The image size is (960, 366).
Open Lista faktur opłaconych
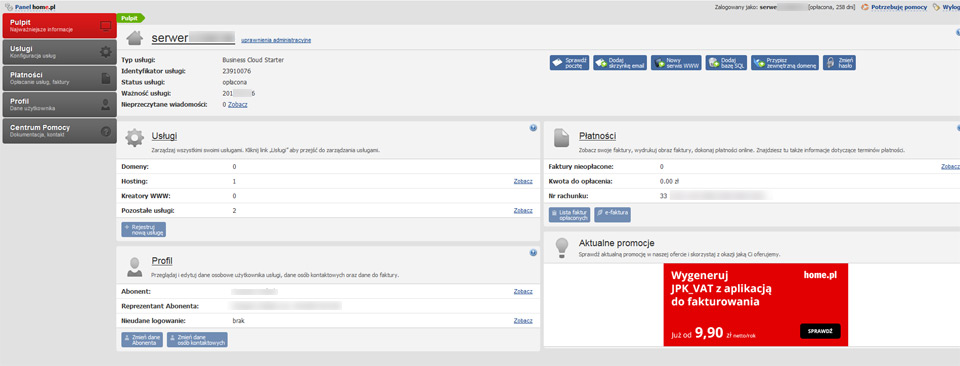[570, 215]
